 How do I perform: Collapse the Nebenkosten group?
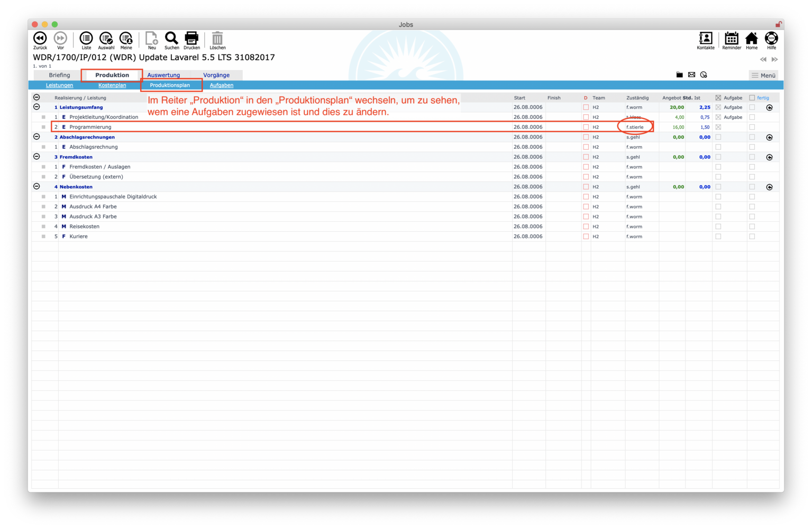37,186
